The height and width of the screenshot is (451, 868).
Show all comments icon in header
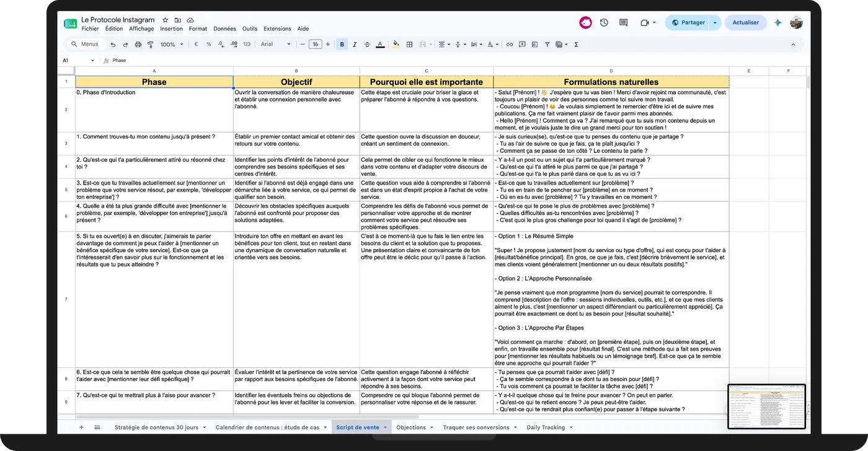point(624,22)
